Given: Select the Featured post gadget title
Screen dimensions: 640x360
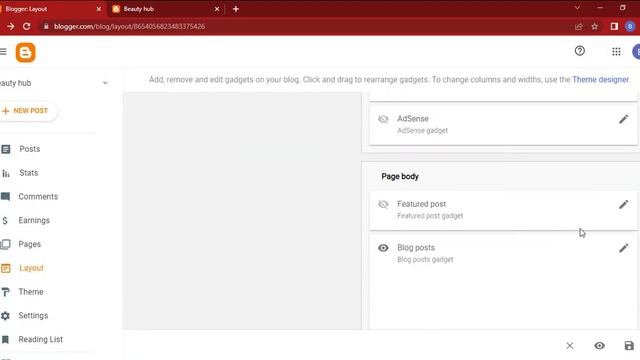Looking at the screenshot, I should pos(422,204).
